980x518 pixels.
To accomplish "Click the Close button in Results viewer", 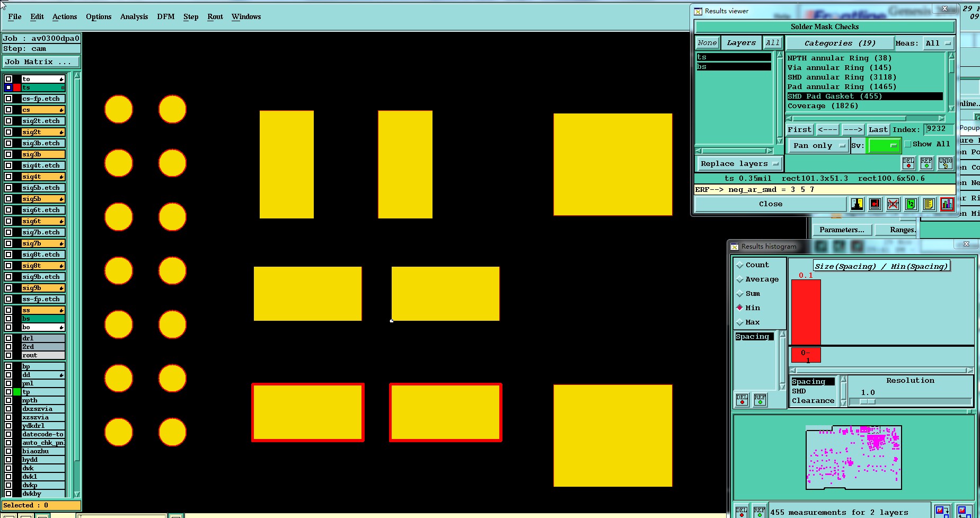I will [771, 204].
